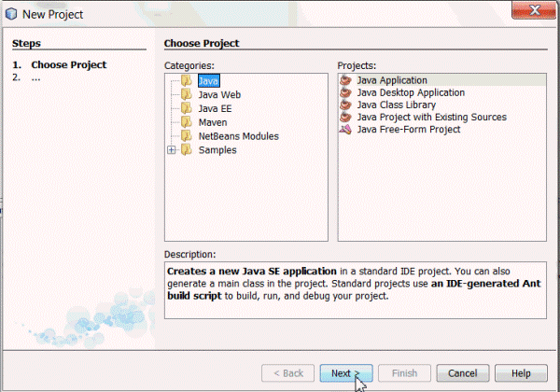560x392 pixels.
Task: Select the NetBeans Modules category
Action: point(239,136)
